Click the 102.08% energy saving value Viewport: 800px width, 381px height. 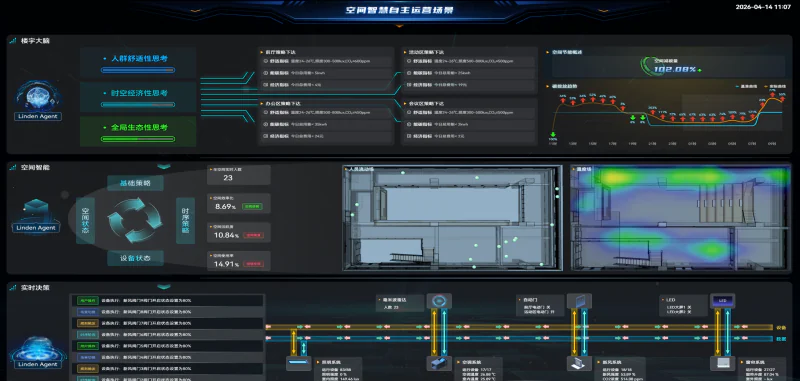click(x=674, y=69)
